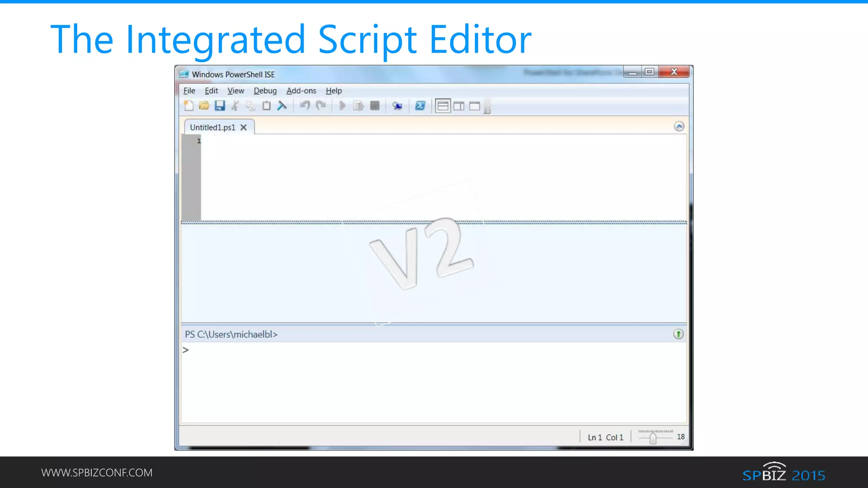The width and height of the screenshot is (868, 488).
Task: Maximize the PowerShell ISE window
Action: click(x=649, y=72)
